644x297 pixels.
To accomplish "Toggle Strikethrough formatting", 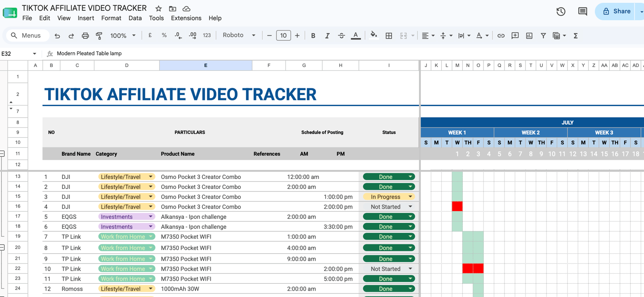I will click(x=341, y=36).
